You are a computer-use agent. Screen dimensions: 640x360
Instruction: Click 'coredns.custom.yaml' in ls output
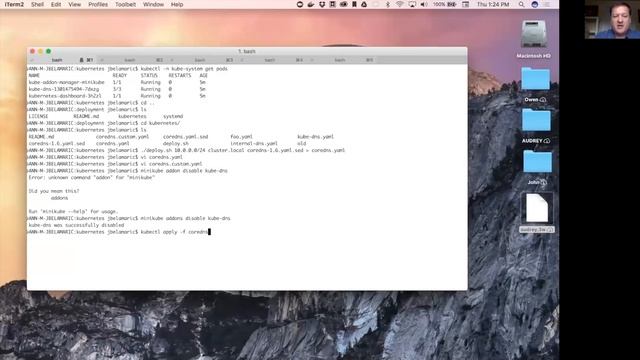[x=122, y=137]
